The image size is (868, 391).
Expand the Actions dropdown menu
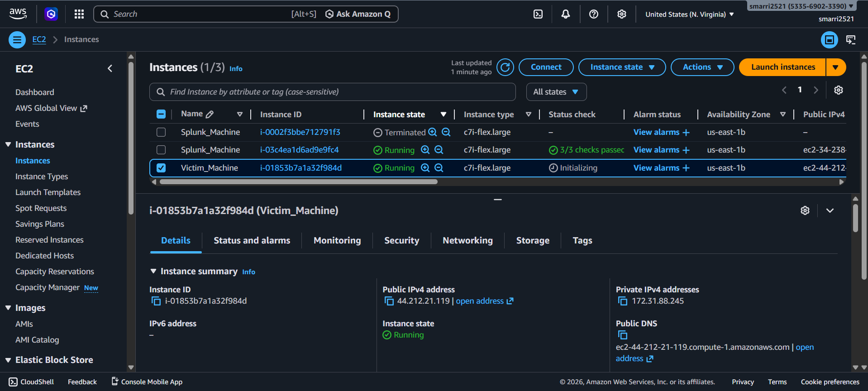click(x=702, y=67)
